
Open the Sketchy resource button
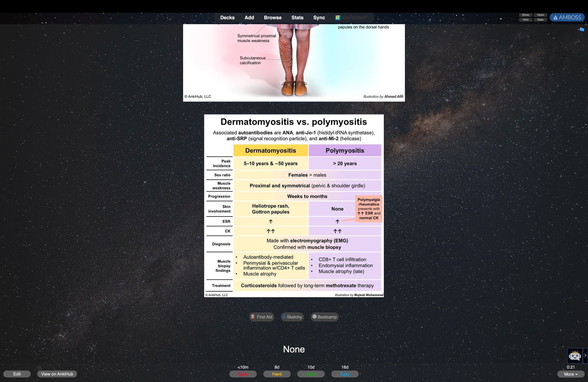[x=292, y=317]
